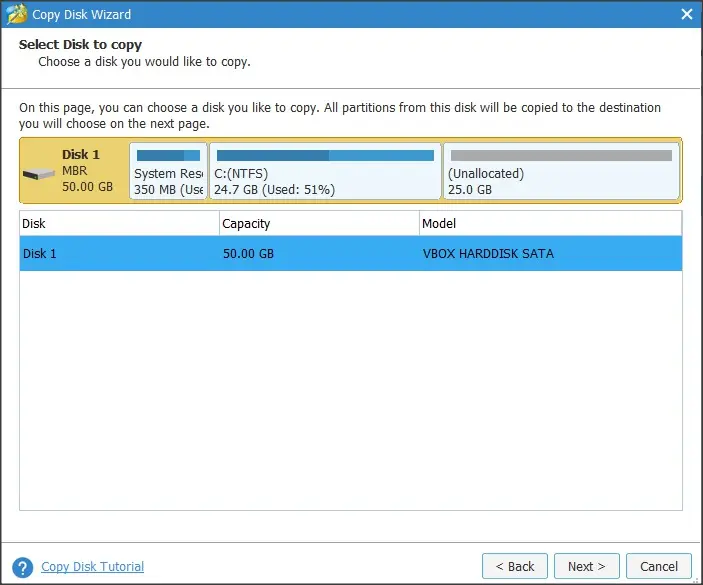The height and width of the screenshot is (585, 703).
Task: Cancel the Copy Disk Wizard
Action: coord(659,566)
